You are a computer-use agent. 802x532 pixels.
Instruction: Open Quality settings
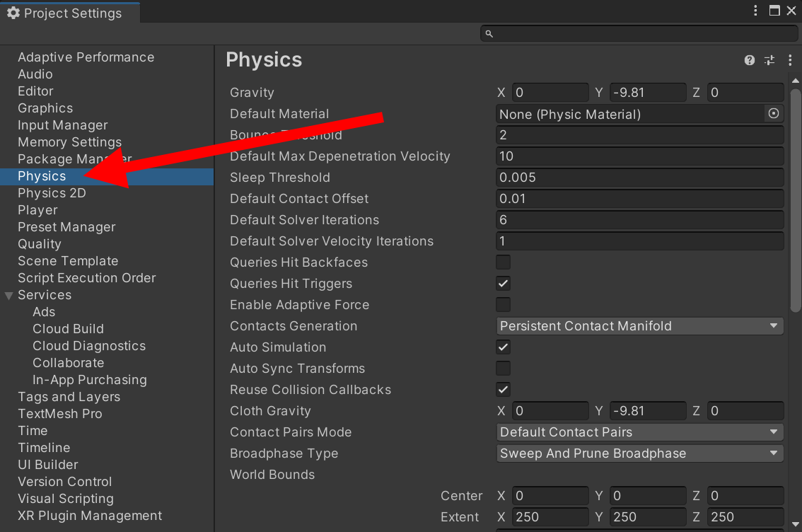click(40, 244)
